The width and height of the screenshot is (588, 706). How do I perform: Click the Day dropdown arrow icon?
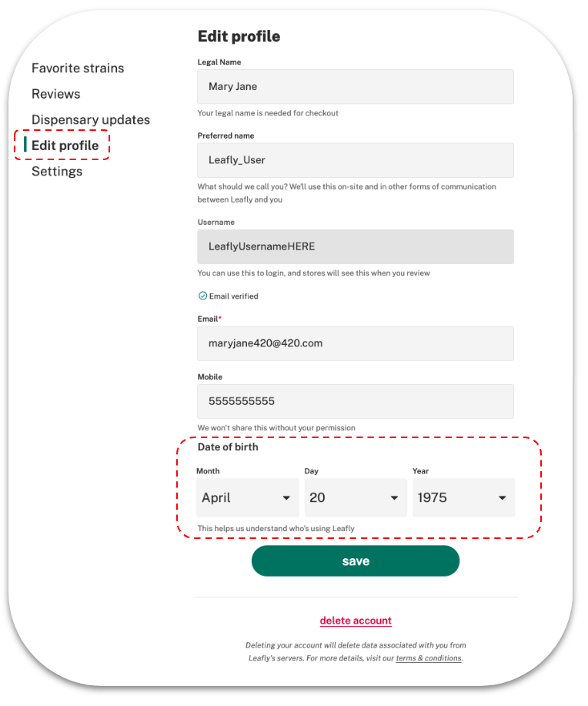[394, 498]
